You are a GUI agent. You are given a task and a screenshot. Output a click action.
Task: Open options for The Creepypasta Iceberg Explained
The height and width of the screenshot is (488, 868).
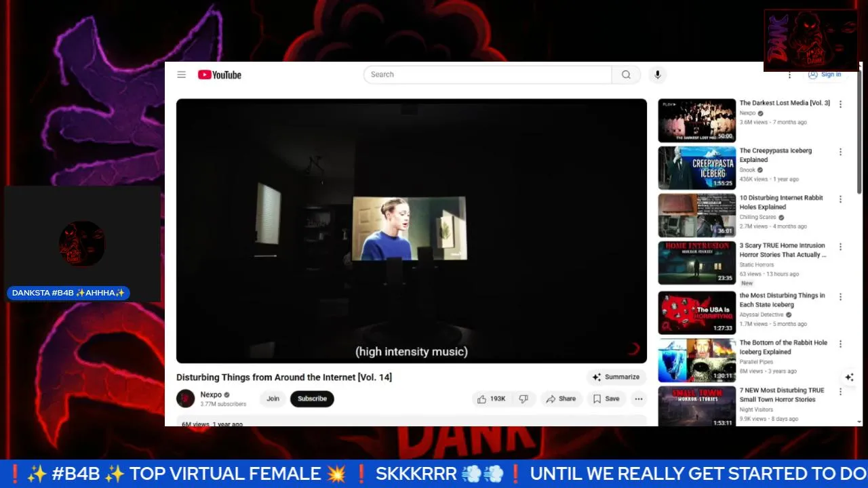coord(840,152)
